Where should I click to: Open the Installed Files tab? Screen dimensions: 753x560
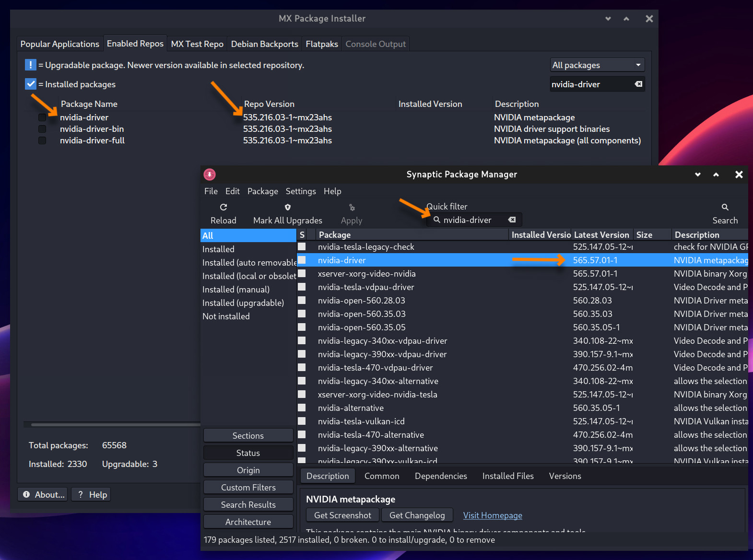(x=508, y=476)
